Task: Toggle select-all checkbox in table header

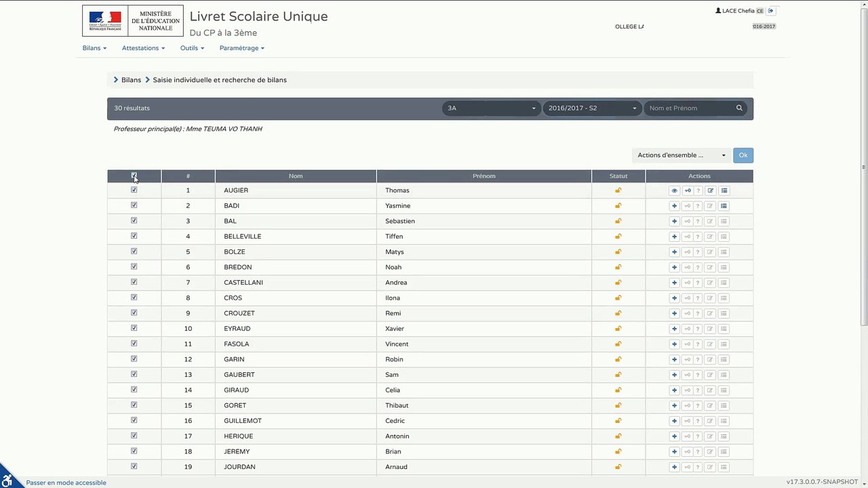Action: click(134, 176)
